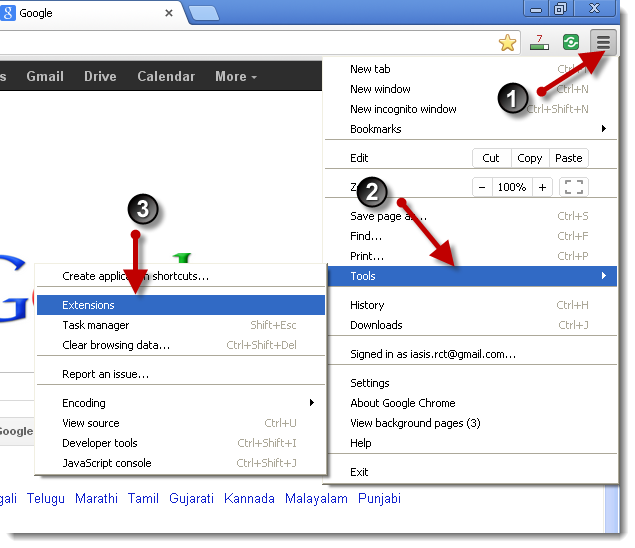Open Gmail link in Google bar
Image resolution: width=635 pixels, height=548 pixels.
(x=45, y=76)
